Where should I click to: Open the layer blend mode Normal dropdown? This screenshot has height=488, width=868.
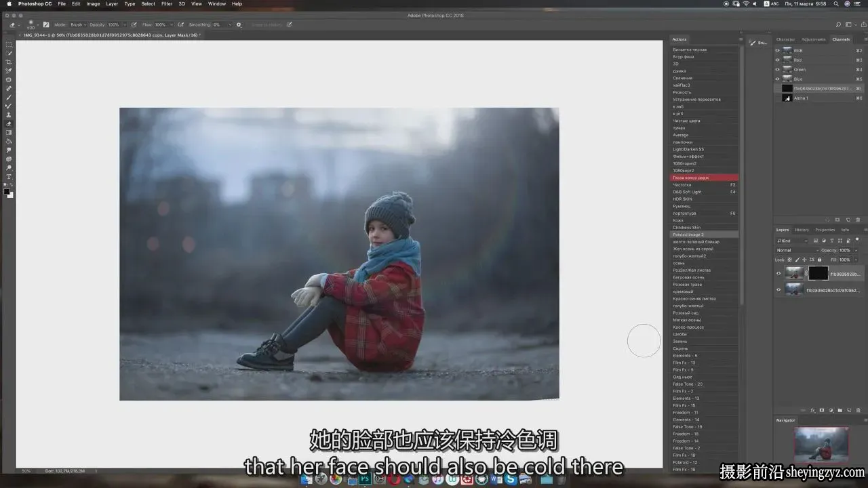(x=796, y=250)
